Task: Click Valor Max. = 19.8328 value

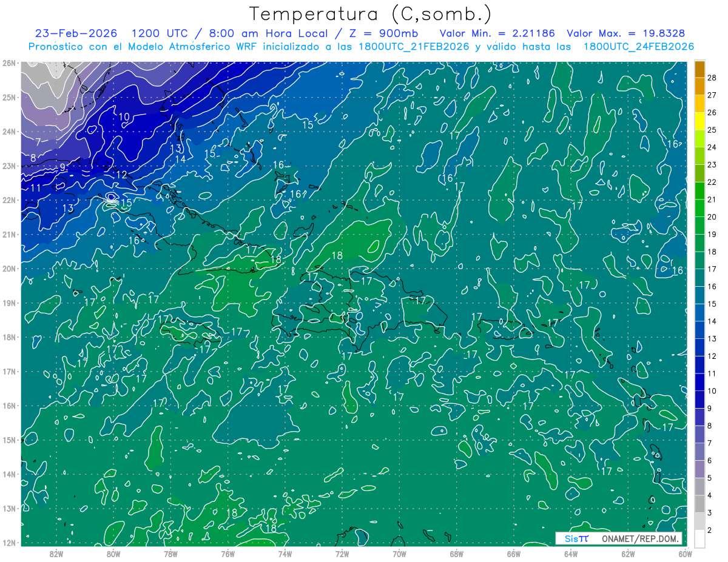Action: (626, 33)
